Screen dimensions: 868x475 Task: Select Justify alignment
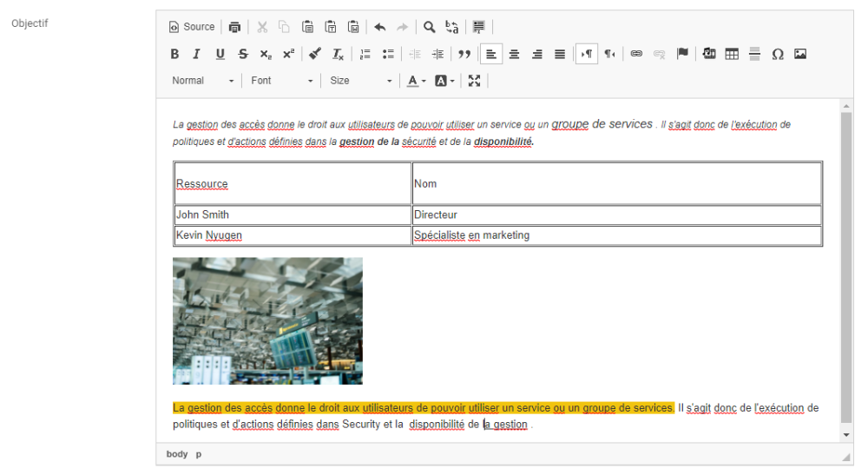pyautogui.click(x=560, y=54)
